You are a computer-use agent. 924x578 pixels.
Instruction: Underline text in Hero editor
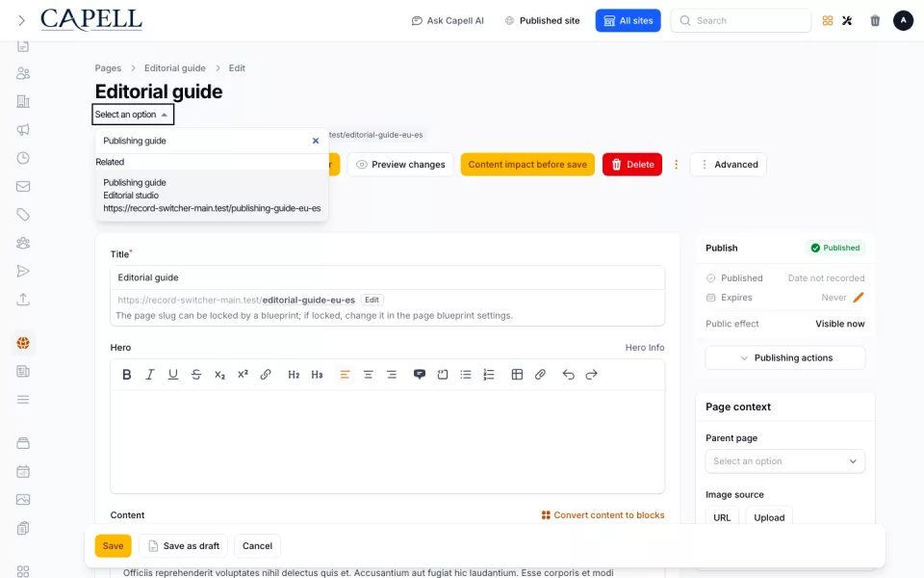coord(172,375)
